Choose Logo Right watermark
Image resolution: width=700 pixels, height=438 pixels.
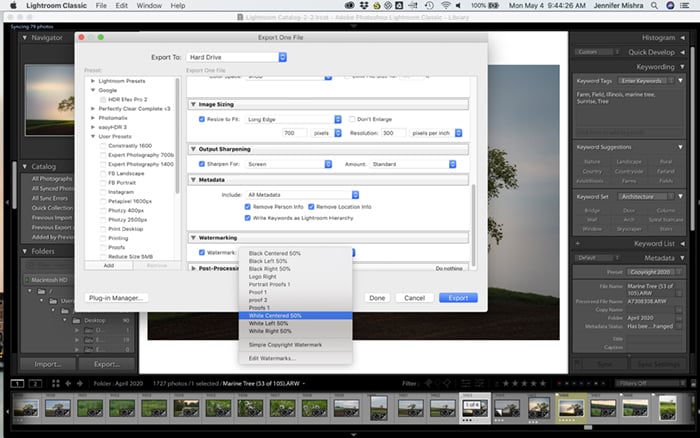pos(296,276)
